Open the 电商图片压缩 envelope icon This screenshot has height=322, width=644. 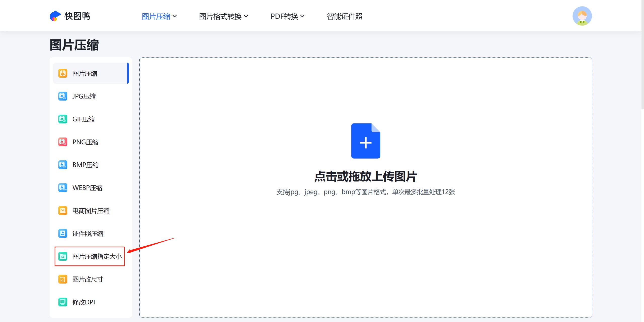pos(62,211)
